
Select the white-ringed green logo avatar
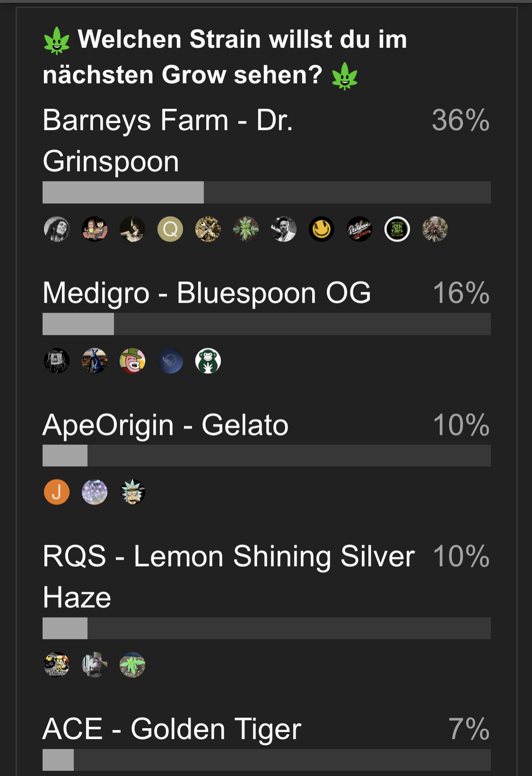click(x=397, y=229)
